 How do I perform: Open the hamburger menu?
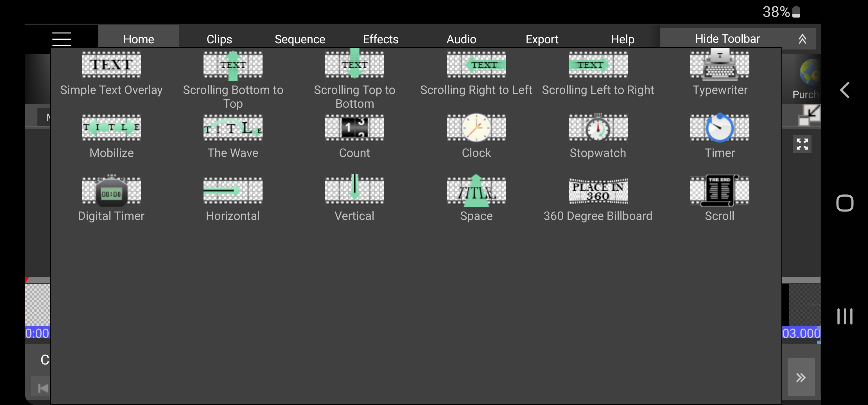[62, 39]
